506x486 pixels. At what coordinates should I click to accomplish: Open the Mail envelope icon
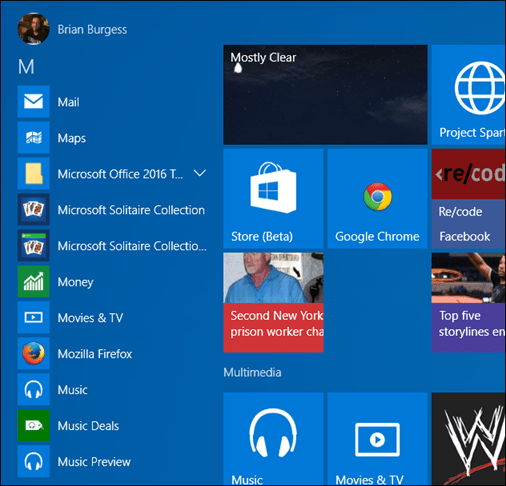(34, 101)
